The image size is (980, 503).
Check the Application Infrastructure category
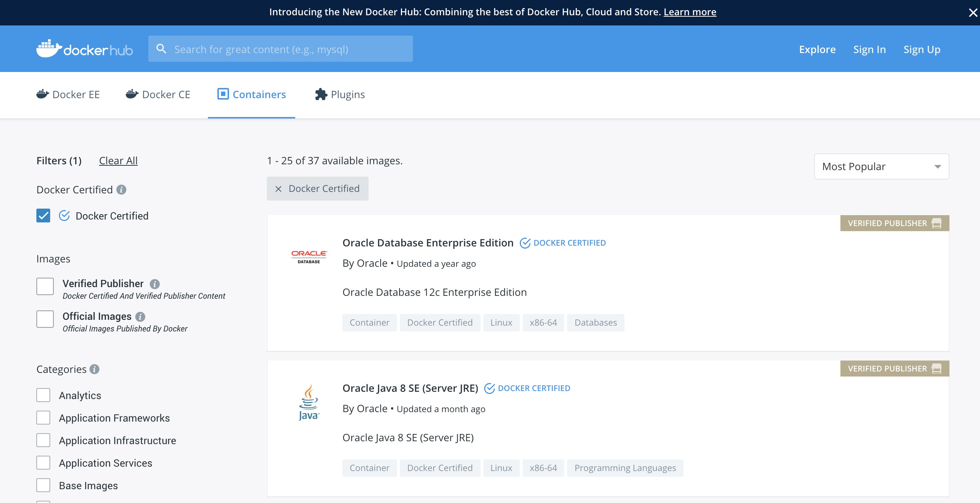click(43, 440)
